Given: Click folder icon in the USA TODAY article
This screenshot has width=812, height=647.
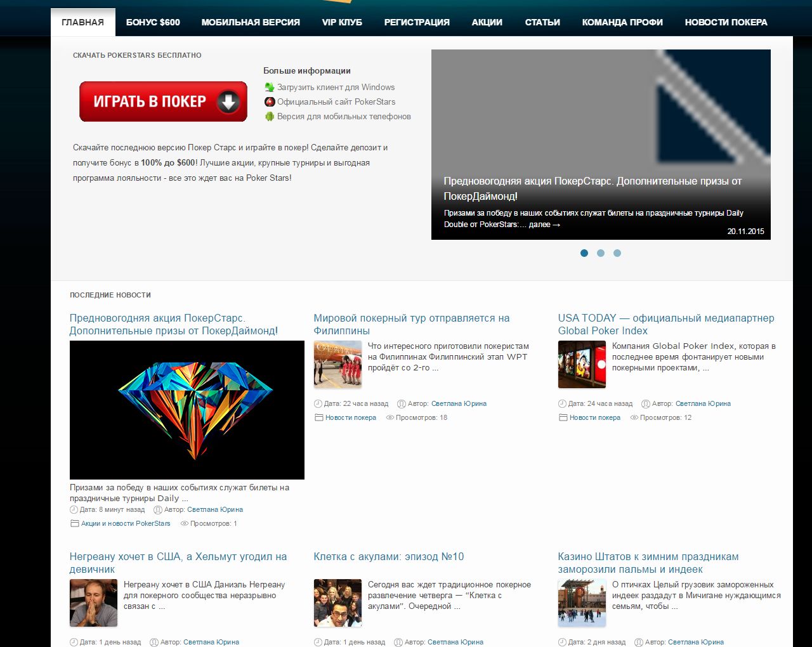Looking at the screenshot, I should [x=563, y=417].
